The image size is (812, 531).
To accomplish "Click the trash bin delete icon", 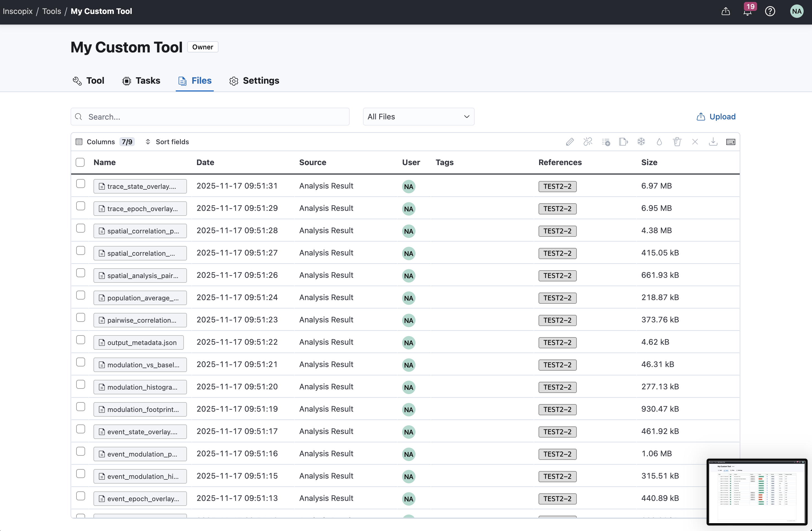I will point(677,142).
